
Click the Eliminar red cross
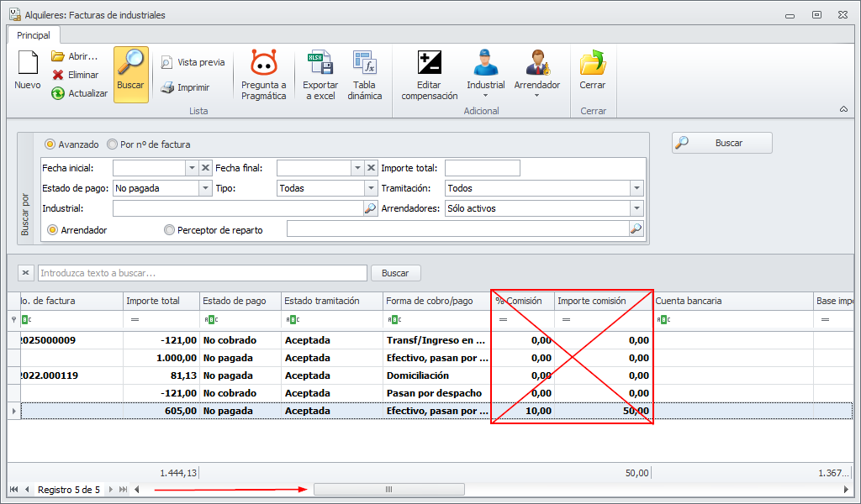[x=58, y=75]
